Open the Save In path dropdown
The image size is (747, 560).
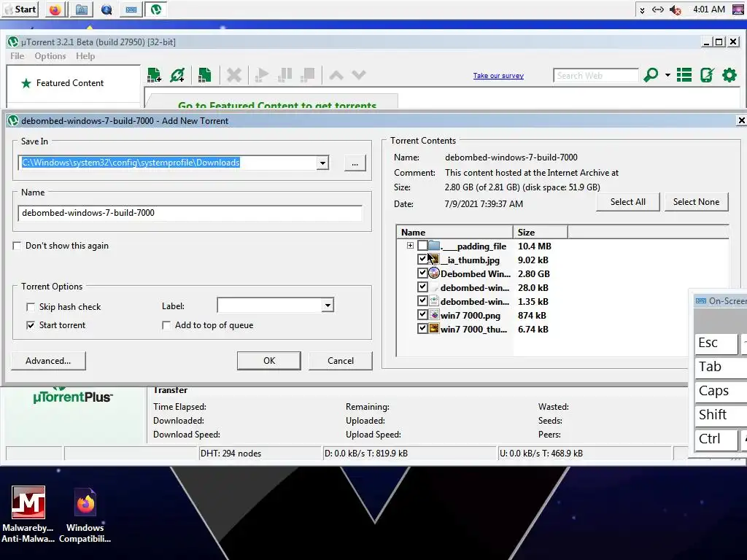[322, 163]
